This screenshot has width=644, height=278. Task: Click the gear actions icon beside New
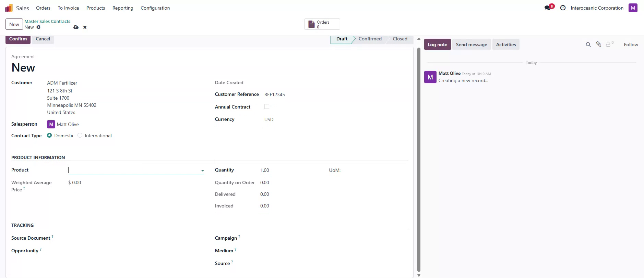coord(38,27)
